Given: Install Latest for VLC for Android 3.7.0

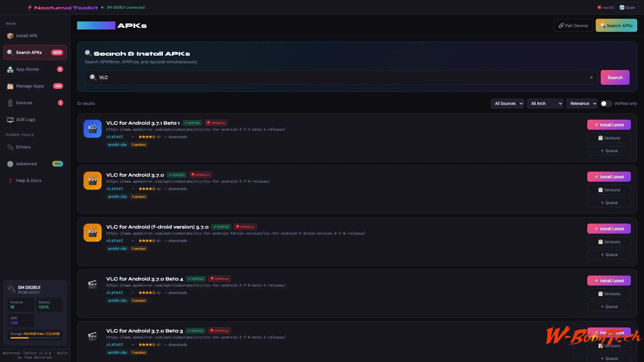Looking at the screenshot, I should [609, 177].
